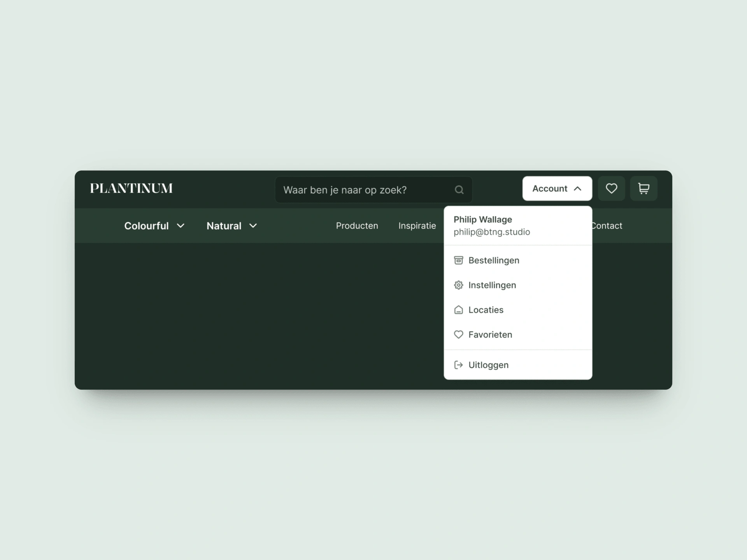Select Uitloggen from account menu
747x560 pixels.
[488, 365]
